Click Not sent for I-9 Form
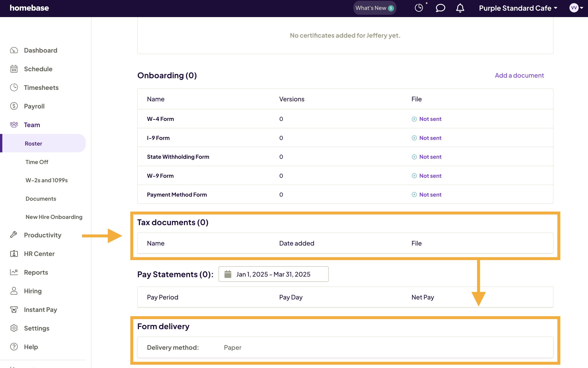The image size is (588, 368). pyautogui.click(x=430, y=138)
